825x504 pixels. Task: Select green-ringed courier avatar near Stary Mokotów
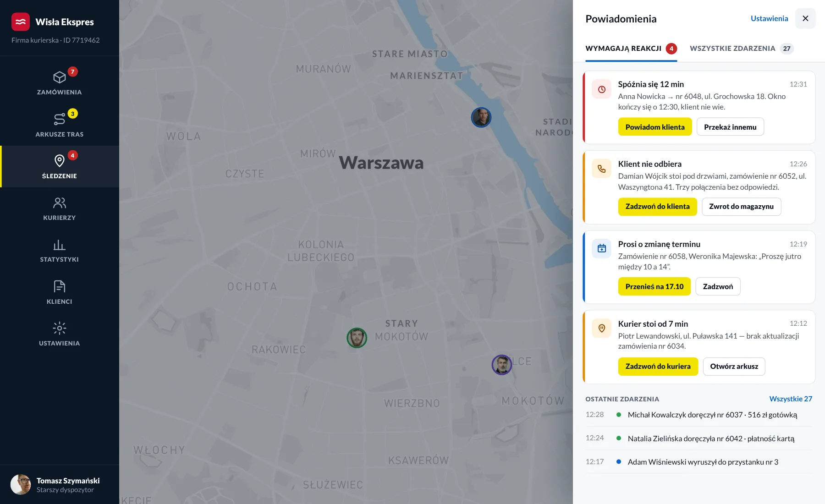pyautogui.click(x=357, y=338)
